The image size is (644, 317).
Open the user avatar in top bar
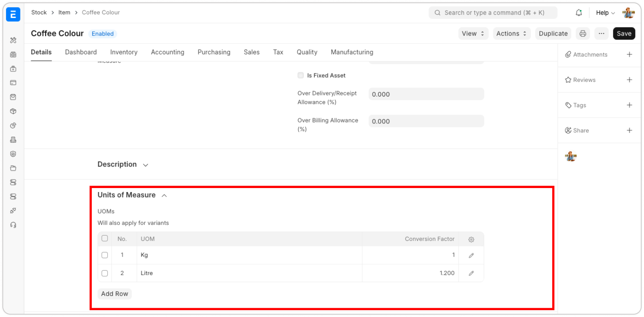[628, 13]
